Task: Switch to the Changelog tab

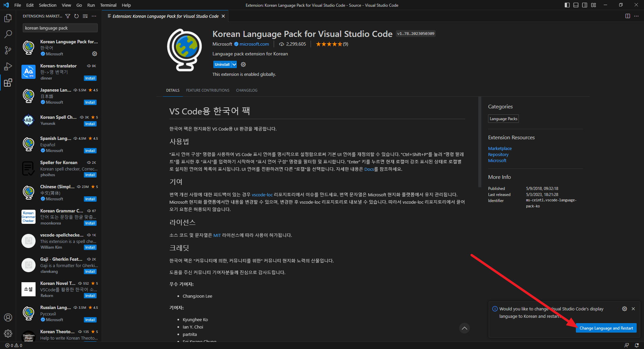Action: [x=247, y=90]
